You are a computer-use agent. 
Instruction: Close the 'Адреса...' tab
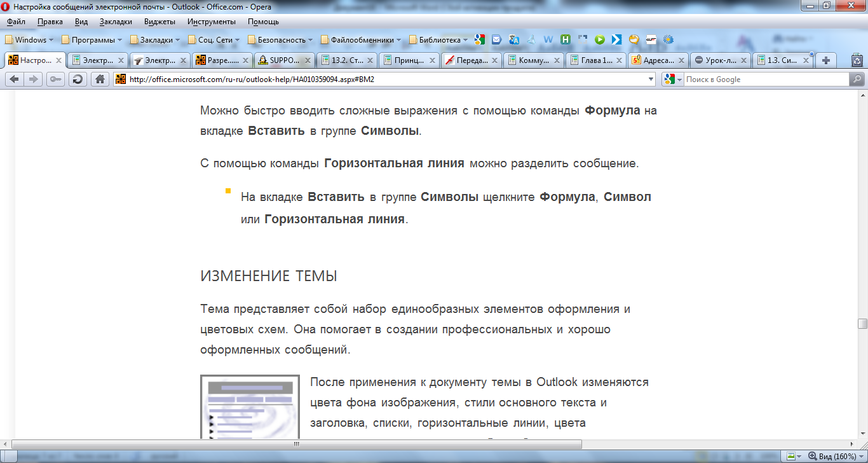coord(681,60)
